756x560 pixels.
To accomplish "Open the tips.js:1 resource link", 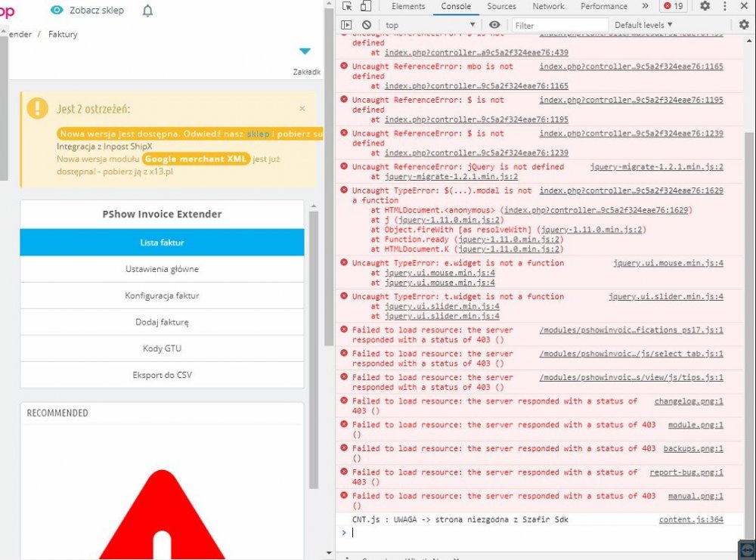I will [631, 377].
